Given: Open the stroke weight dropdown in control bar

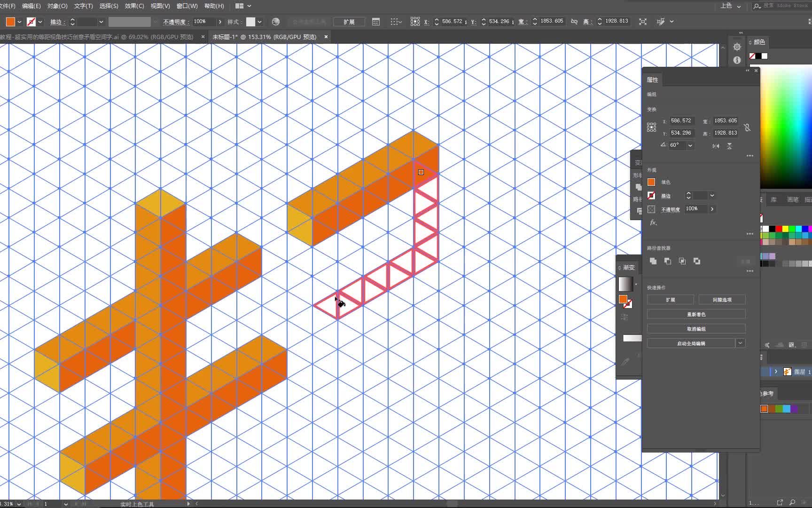Looking at the screenshot, I should [101, 22].
